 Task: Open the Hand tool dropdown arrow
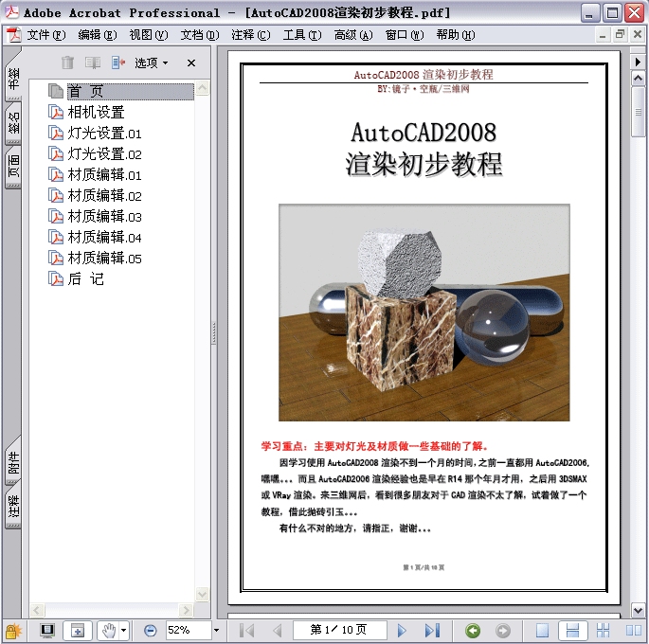pos(124,631)
